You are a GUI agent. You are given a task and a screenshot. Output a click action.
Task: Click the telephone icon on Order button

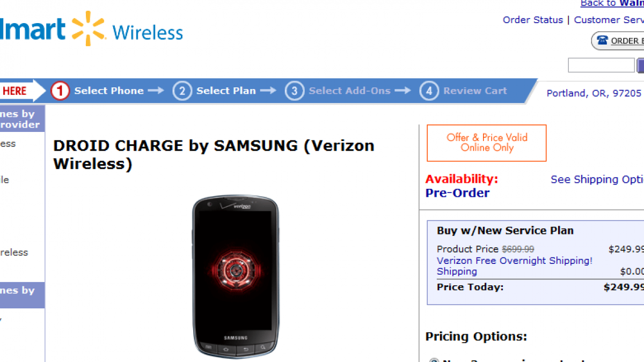(602, 41)
